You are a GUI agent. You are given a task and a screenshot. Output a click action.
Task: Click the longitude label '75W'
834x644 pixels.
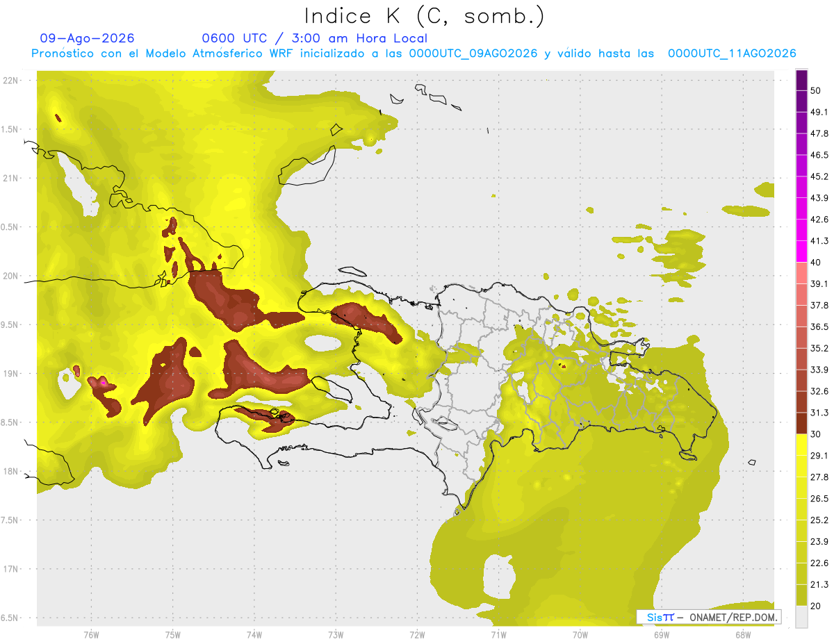click(x=172, y=634)
